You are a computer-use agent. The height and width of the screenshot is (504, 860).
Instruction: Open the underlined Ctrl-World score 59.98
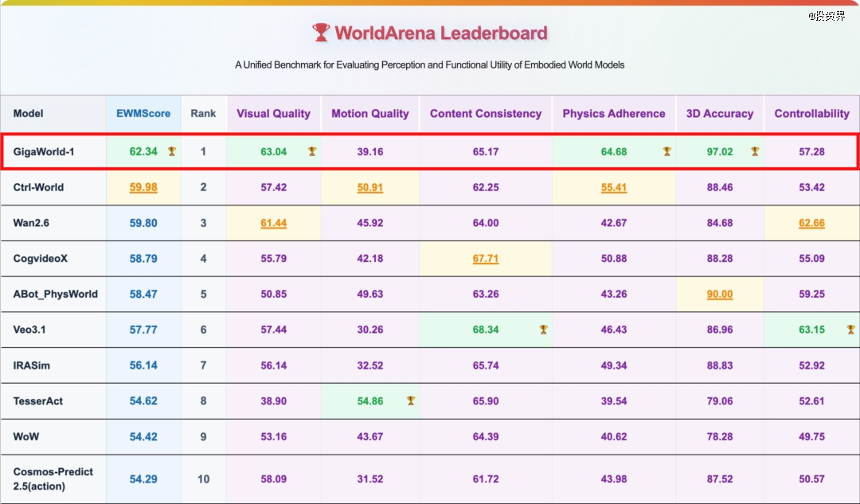143,188
